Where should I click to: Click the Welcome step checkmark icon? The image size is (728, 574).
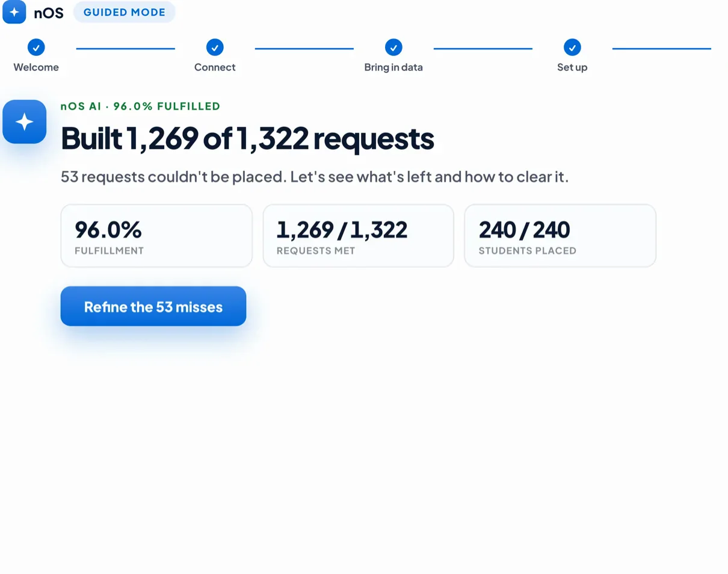click(36, 47)
